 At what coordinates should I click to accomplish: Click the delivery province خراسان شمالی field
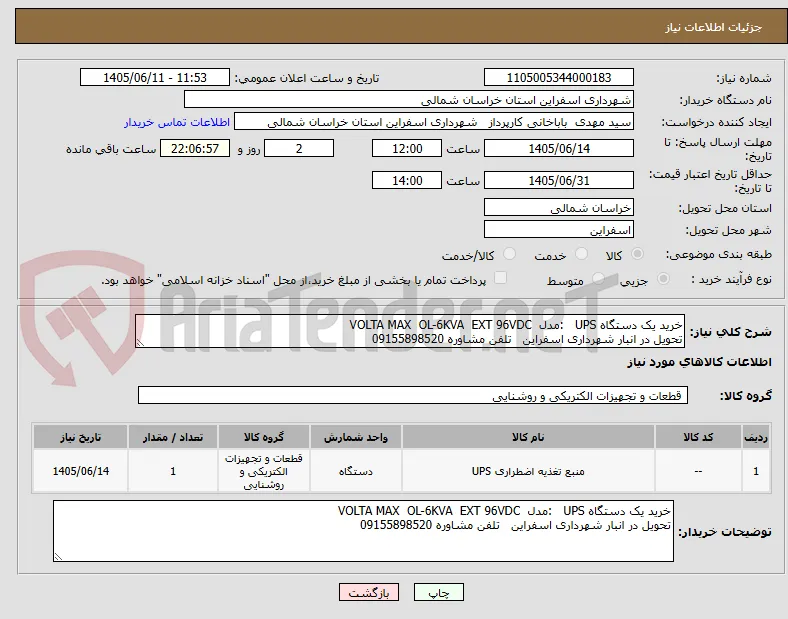(x=559, y=207)
